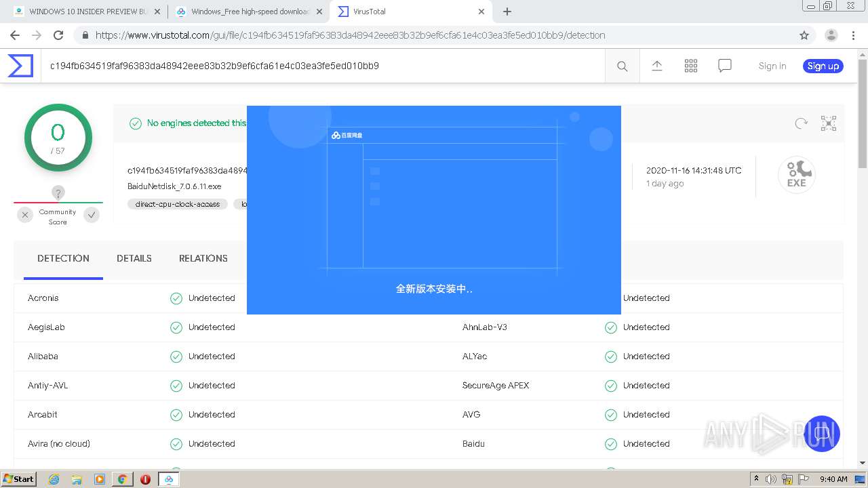This screenshot has width=868, height=488.
Task: Click the taskbar clock 9:40 AM
Action: [833, 479]
